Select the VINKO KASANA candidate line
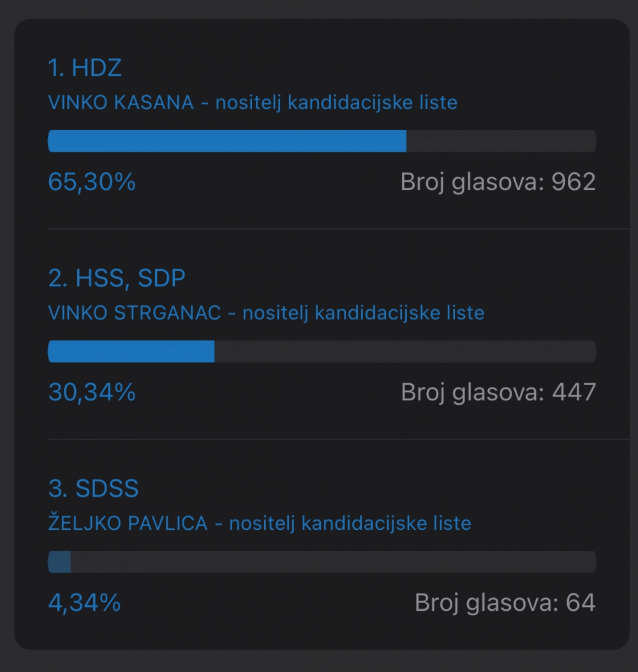 coord(253,103)
